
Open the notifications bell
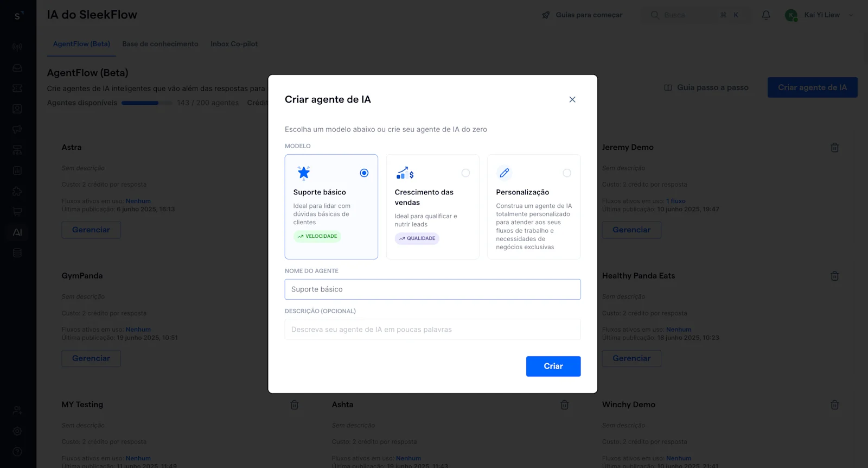click(766, 15)
